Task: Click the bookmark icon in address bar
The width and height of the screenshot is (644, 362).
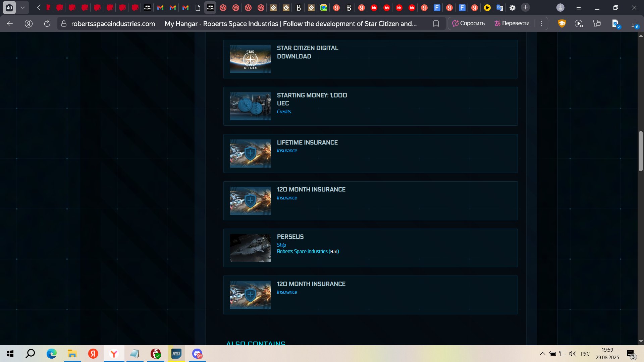Action: pyautogui.click(x=436, y=23)
